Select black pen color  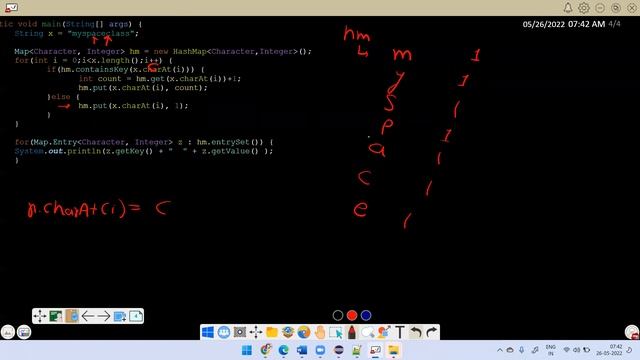[338, 315]
